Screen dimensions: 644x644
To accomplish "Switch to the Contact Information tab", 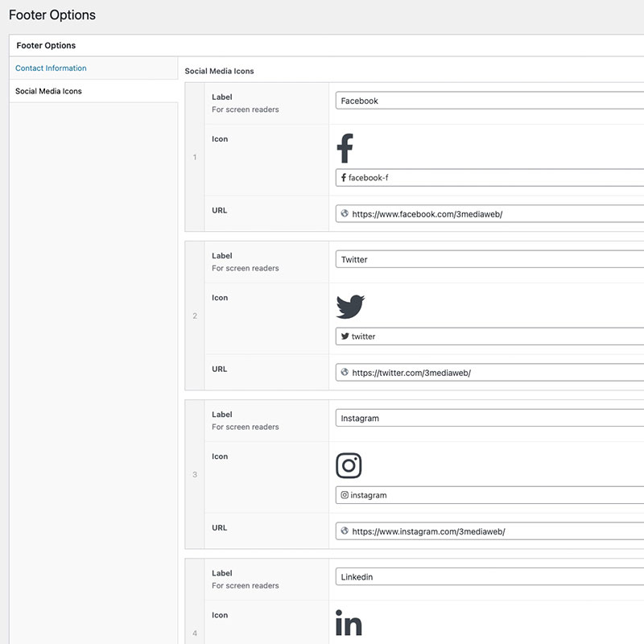I will 51,68.
